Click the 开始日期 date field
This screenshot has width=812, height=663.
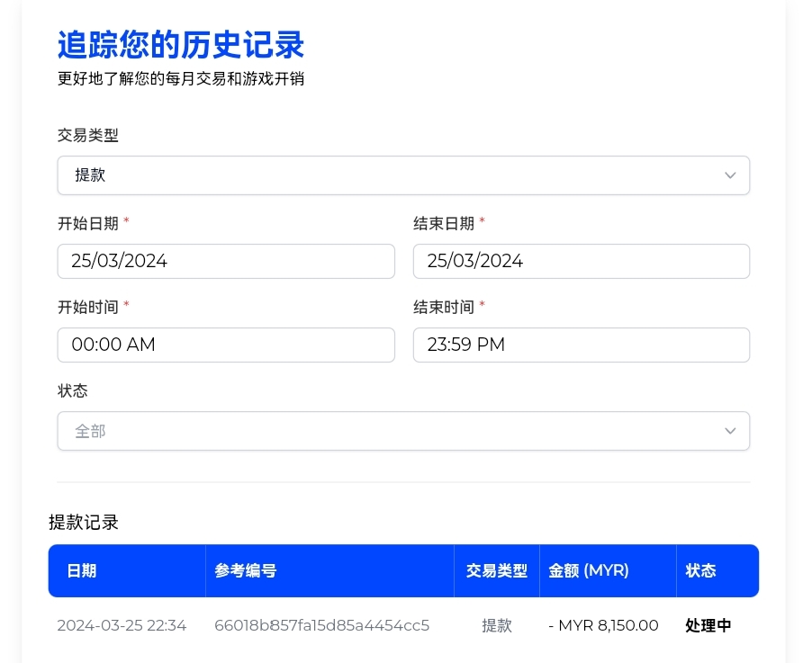point(226,261)
